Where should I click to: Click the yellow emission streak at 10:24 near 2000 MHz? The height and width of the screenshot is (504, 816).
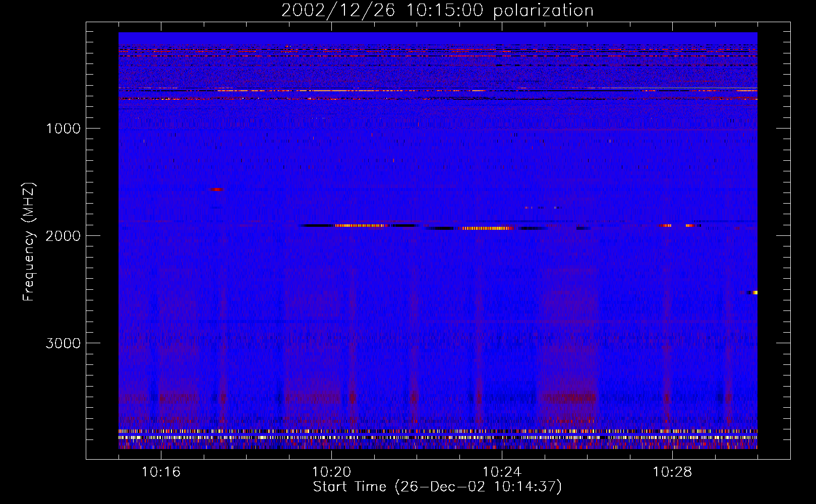[487, 228]
